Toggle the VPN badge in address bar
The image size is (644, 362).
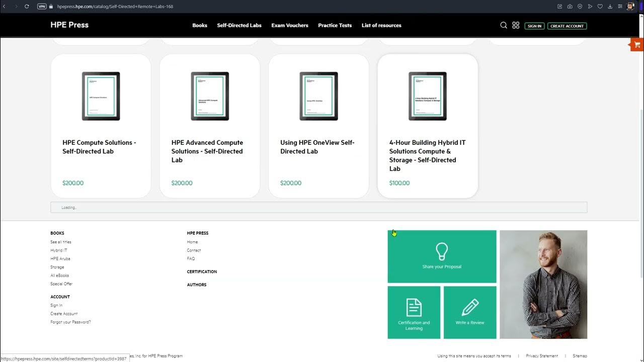42,7
